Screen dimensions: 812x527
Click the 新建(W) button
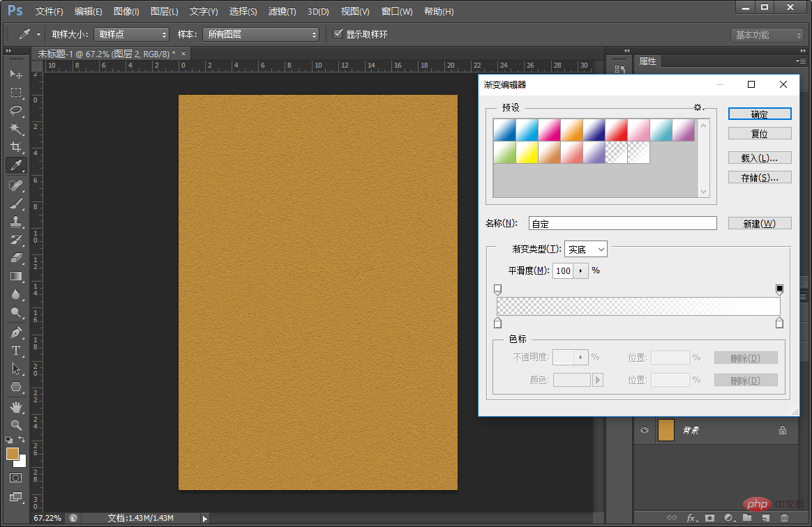(x=760, y=223)
